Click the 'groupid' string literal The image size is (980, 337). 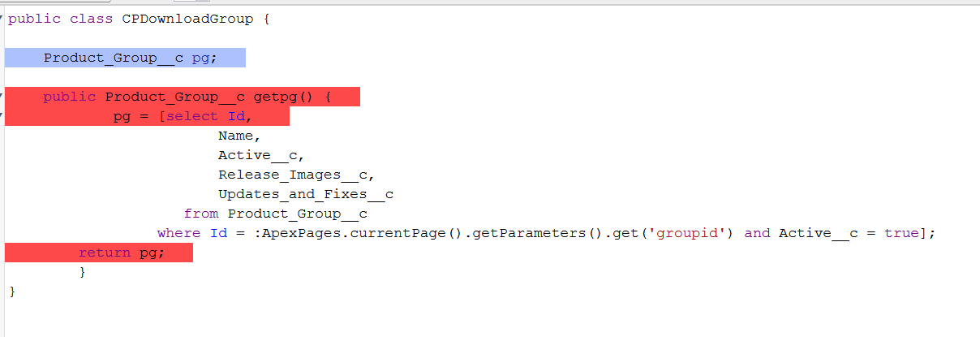[x=694, y=233]
